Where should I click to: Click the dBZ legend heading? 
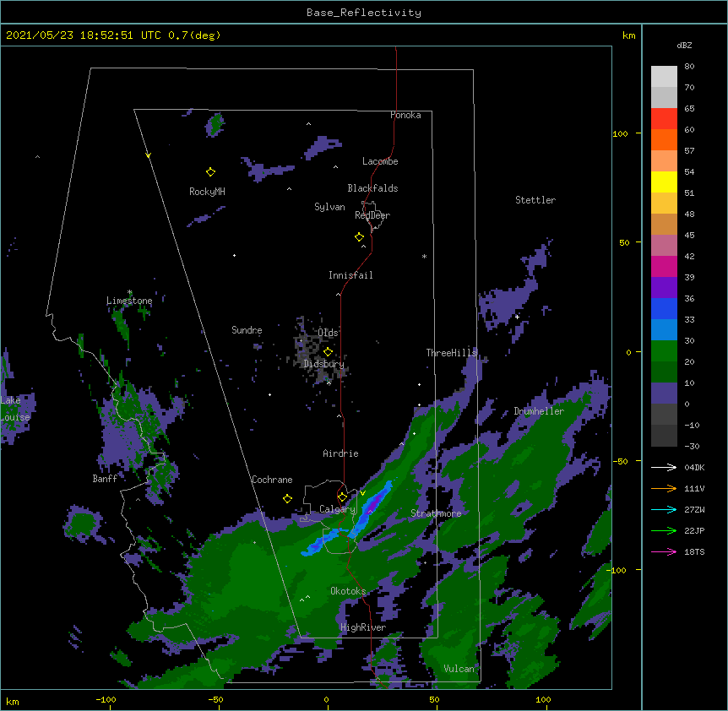click(684, 45)
